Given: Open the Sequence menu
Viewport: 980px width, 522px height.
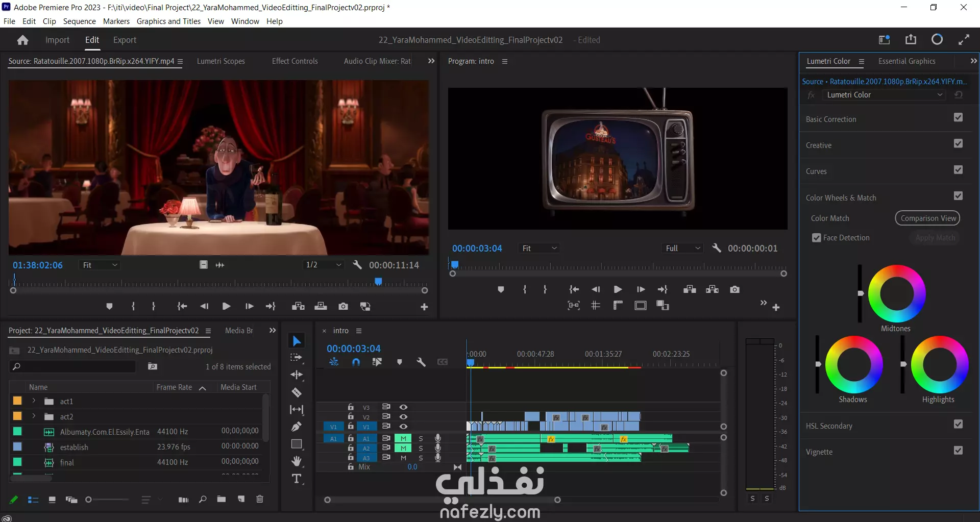Looking at the screenshot, I should 79,21.
